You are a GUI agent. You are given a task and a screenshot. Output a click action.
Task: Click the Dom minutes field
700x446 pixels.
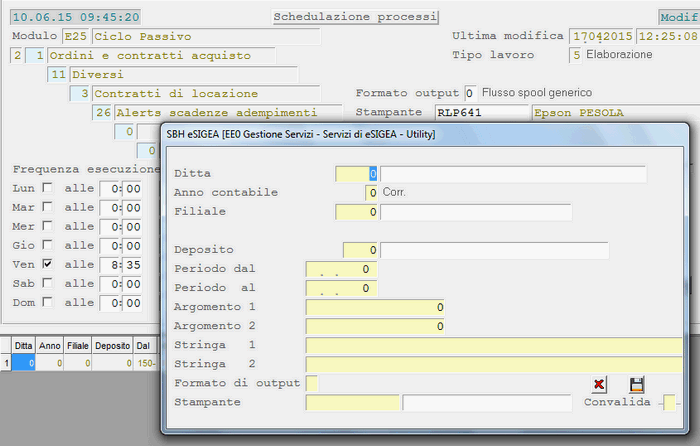coord(133,303)
